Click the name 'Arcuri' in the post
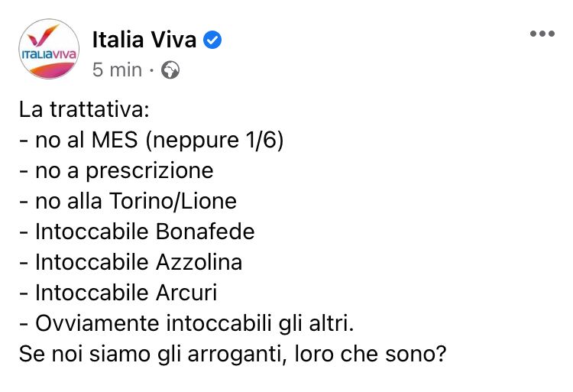 pyautogui.click(x=186, y=293)
